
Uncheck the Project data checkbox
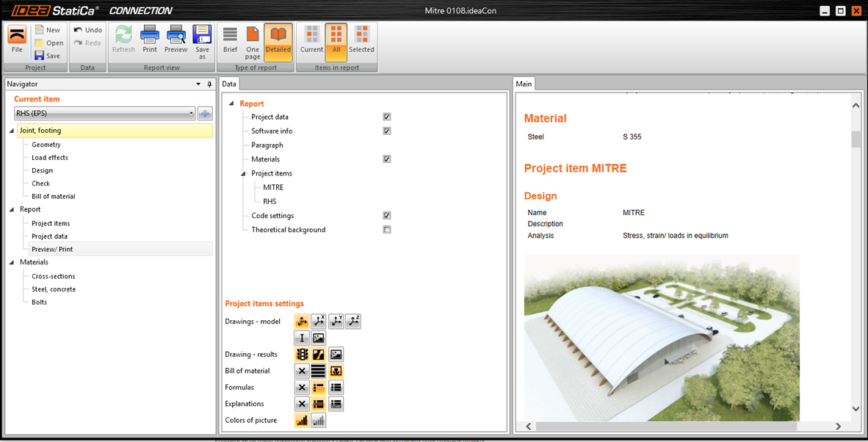click(387, 117)
